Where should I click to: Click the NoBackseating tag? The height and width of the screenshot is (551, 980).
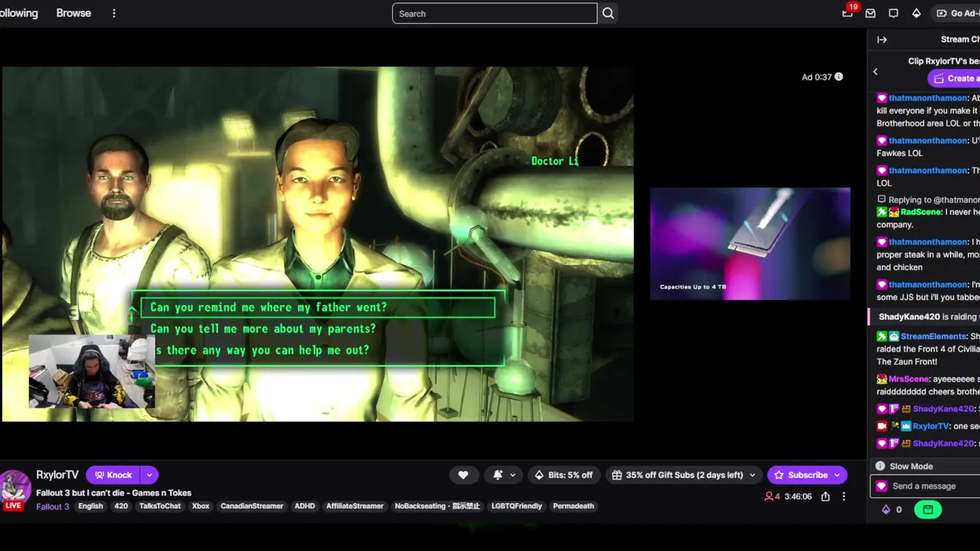click(x=437, y=507)
